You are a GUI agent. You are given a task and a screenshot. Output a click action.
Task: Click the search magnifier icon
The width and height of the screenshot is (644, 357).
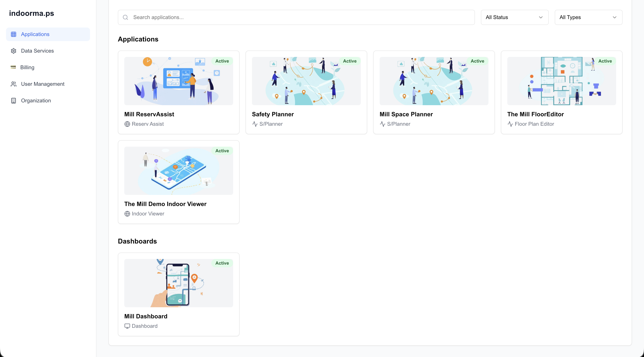(125, 17)
